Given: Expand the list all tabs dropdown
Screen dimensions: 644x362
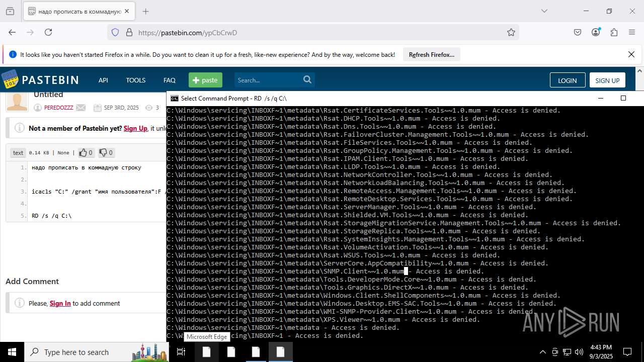Looking at the screenshot, I should click(544, 11).
